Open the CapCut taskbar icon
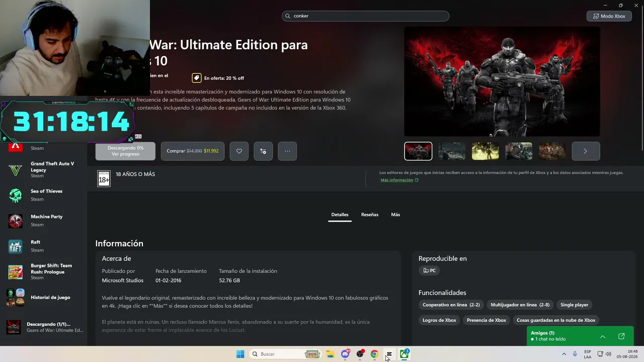 click(389, 354)
